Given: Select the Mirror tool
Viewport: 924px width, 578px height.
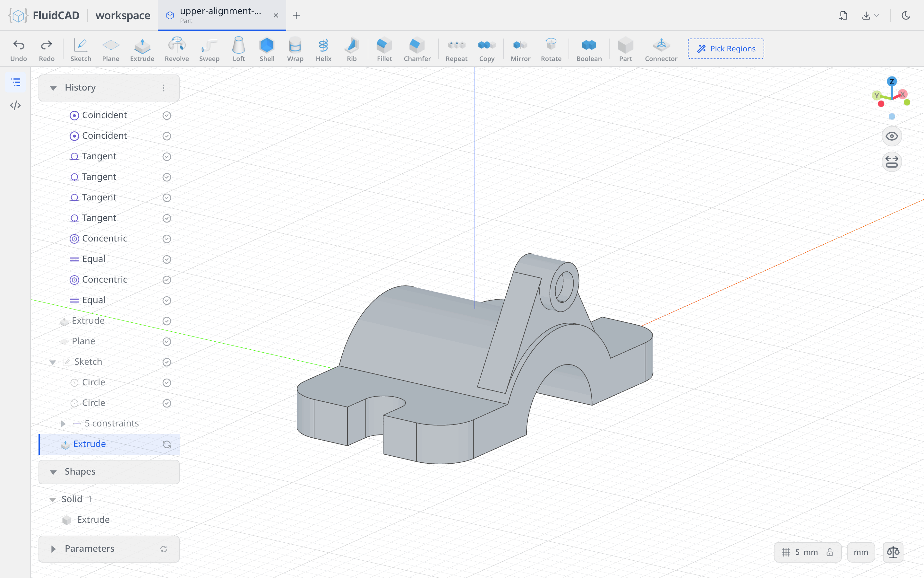Looking at the screenshot, I should (x=520, y=49).
